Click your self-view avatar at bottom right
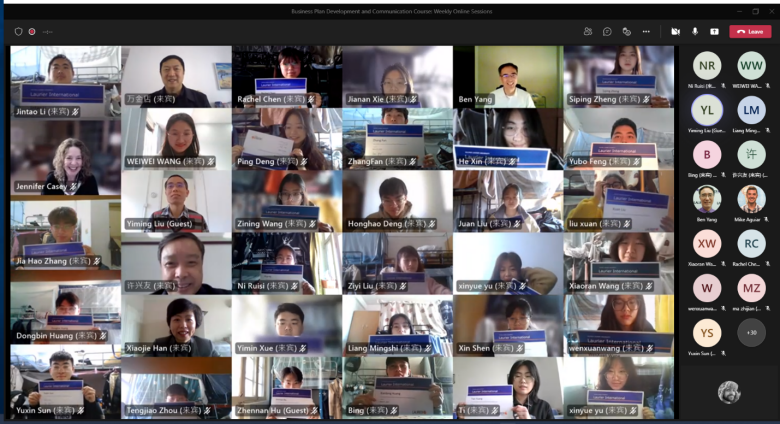This screenshot has height=424, width=780. tap(729, 392)
